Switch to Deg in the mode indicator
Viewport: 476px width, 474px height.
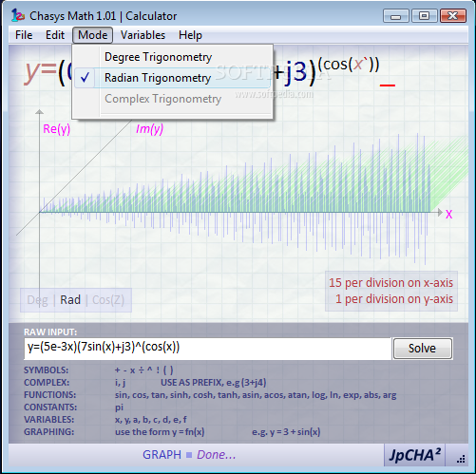pyautogui.click(x=37, y=300)
